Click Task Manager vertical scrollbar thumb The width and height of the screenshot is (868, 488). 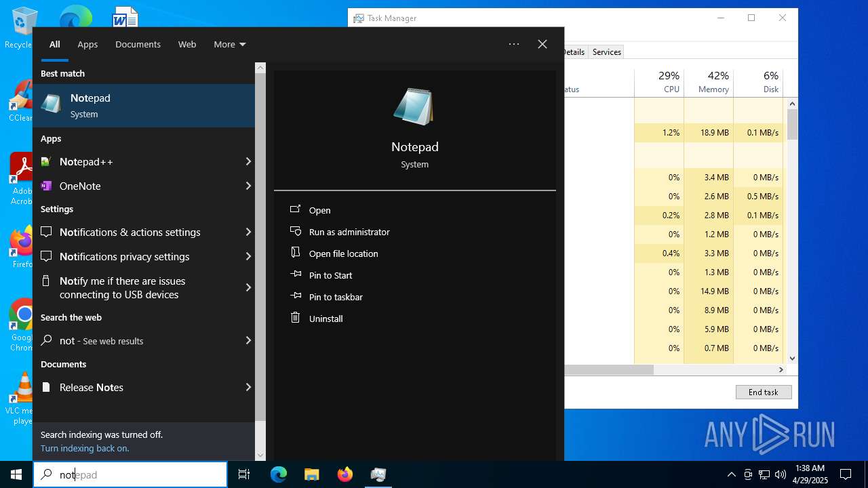(x=792, y=123)
